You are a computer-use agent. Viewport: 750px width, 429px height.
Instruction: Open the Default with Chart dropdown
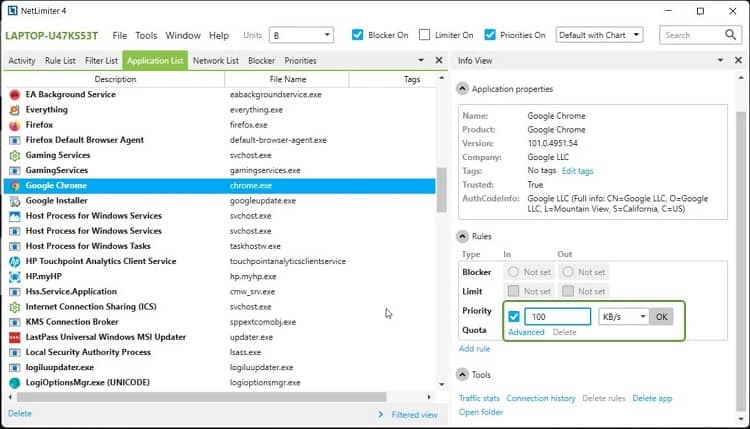tap(599, 35)
